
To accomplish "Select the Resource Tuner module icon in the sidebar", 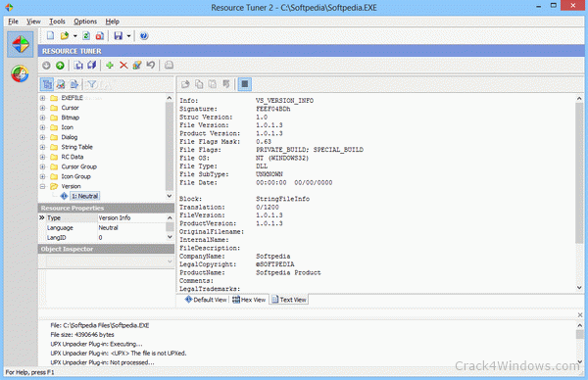I will (x=21, y=44).
